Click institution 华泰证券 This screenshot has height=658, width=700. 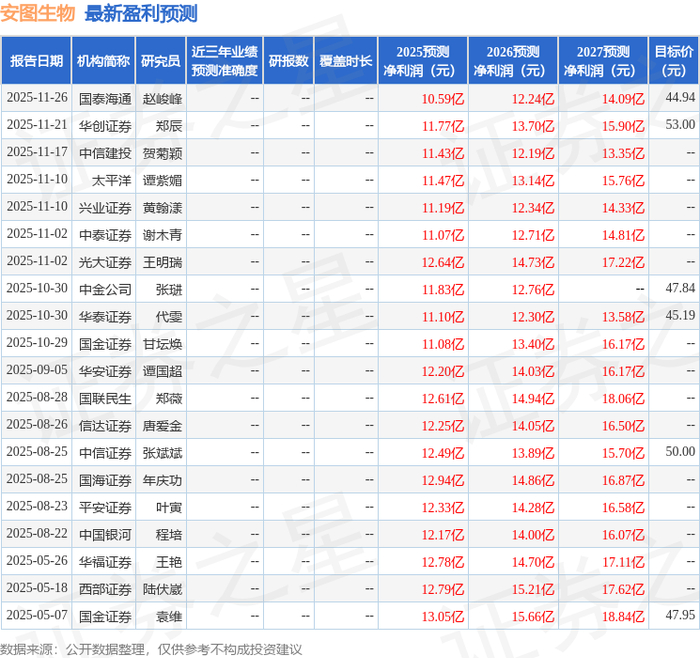105,317
